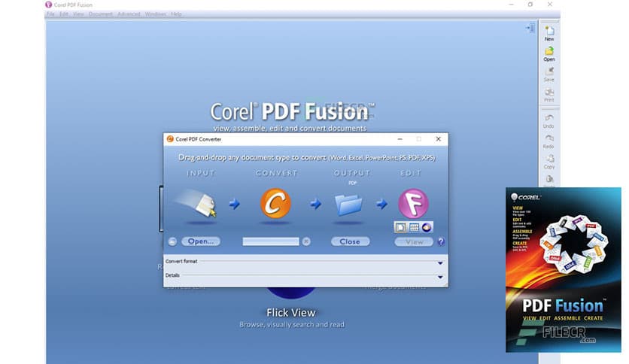Expand the Details section arrow

440,277
